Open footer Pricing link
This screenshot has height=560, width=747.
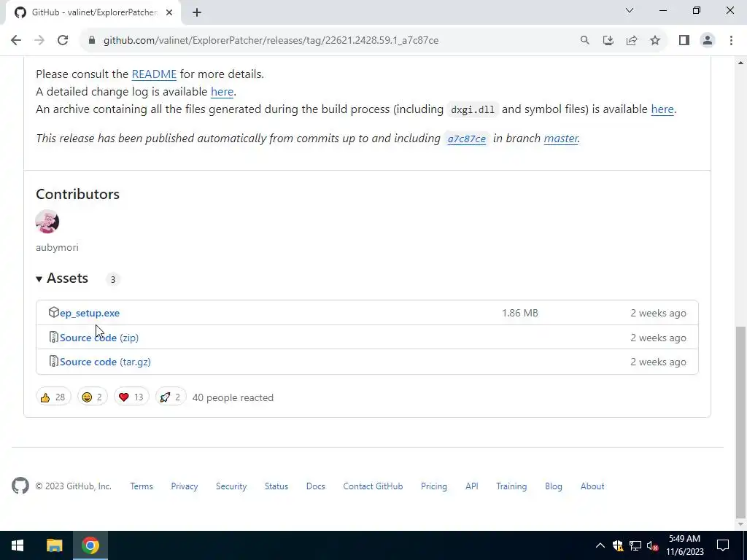434,486
